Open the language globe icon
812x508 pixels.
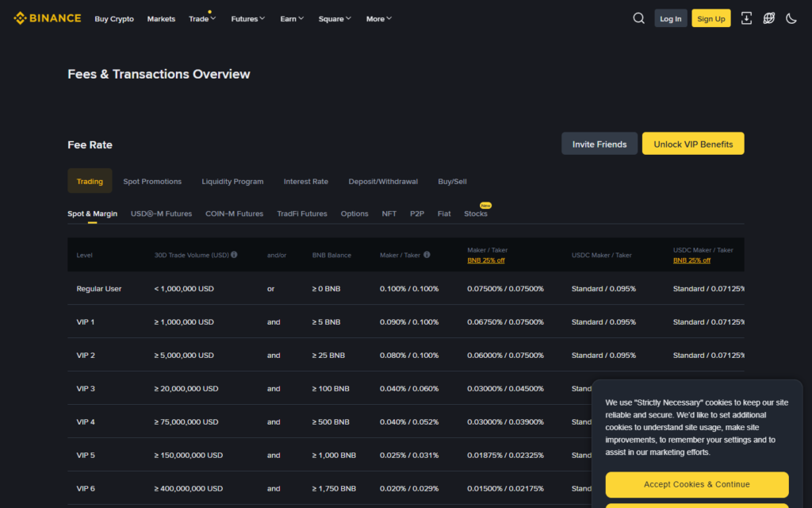pyautogui.click(x=769, y=18)
